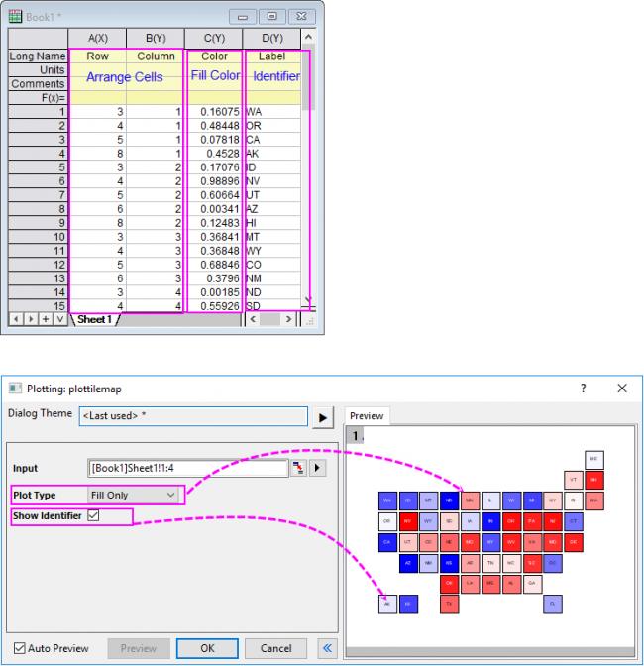Toggle the Show Identifier checkbox

pos(93,515)
